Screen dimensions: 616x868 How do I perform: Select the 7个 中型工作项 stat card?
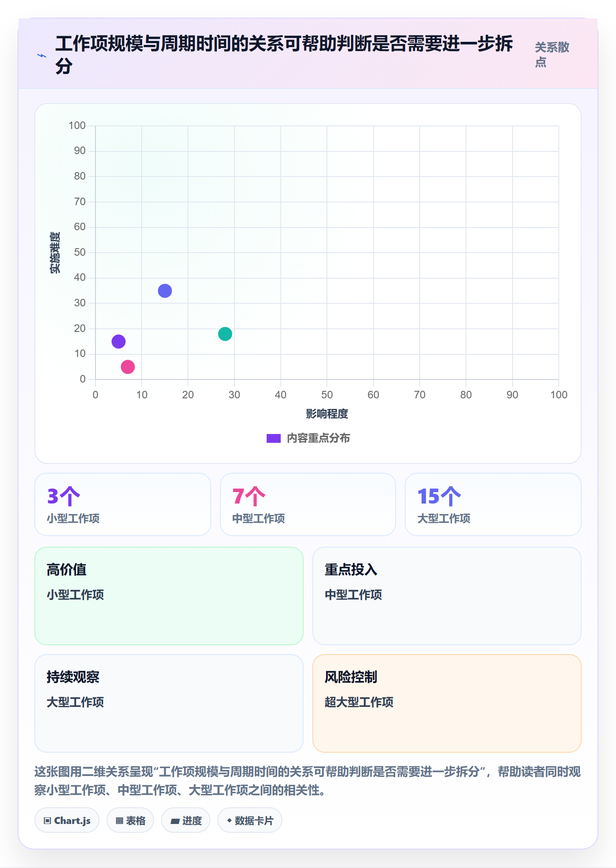tap(308, 504)
